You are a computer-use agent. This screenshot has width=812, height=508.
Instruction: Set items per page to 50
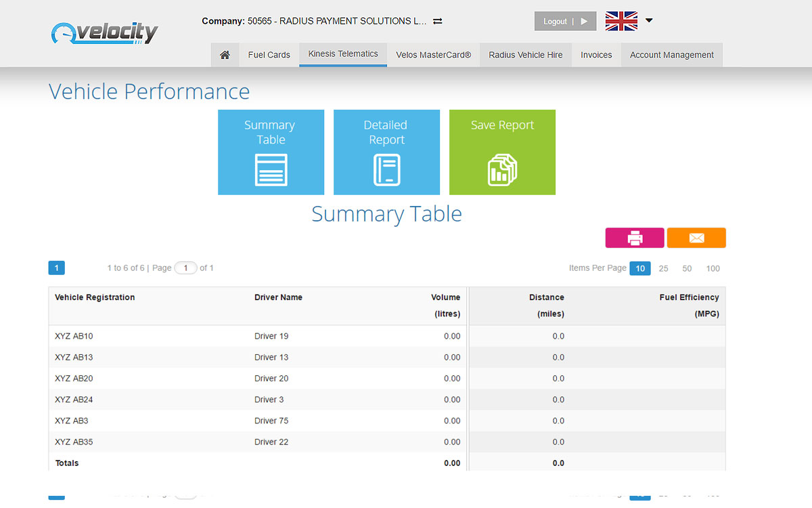point(687,269)
